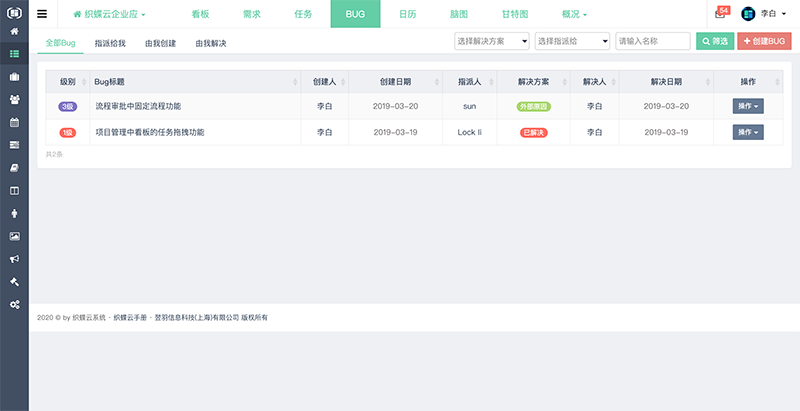Sort by 解决方案 column arrows
Screen dimensions: 800x411
click(565, 82)
